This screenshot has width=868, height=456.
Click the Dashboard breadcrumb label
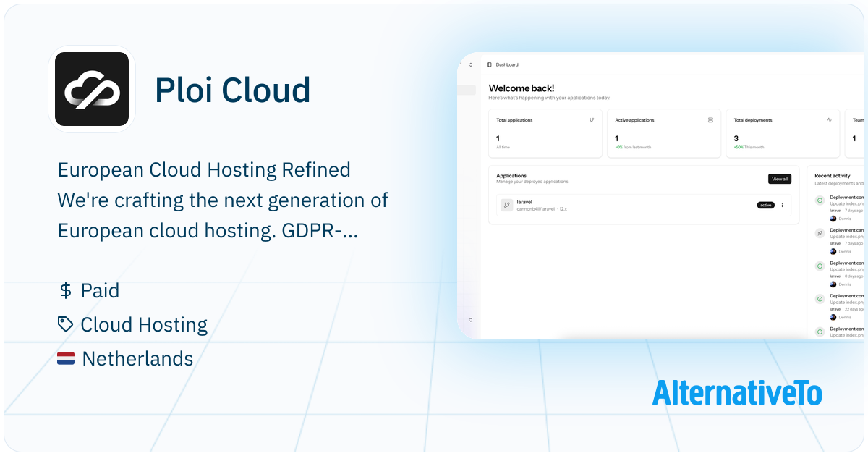click(x=507, y=64)
